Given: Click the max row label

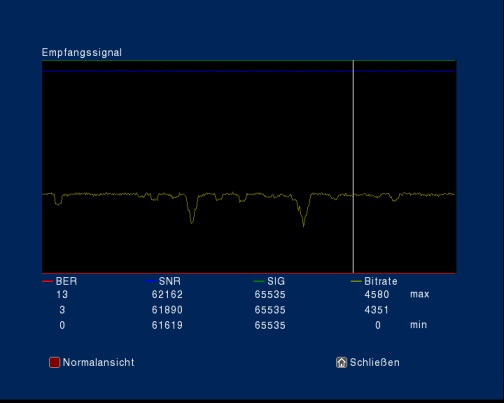Looking at the screenshot, I should coord(420,294).
